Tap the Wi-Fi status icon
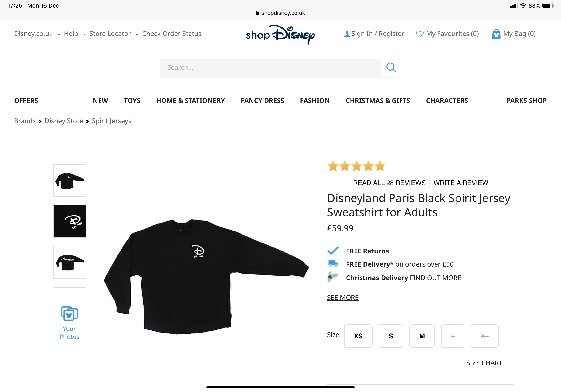Image resolution: width=561 pixels, height=392 pixels. click(523, 6)
